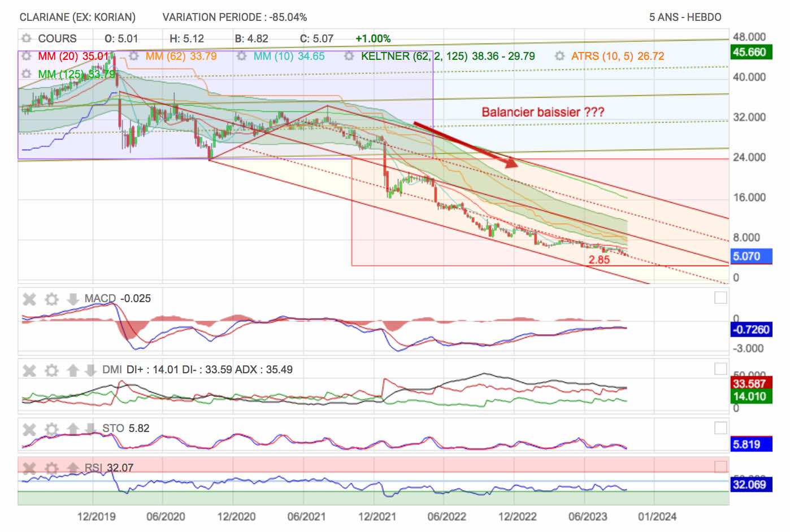The width and height of the screenshot is (790, 532).
Task: Click the red 33.587 DI- value tag
Action: [x=751, y=383]
